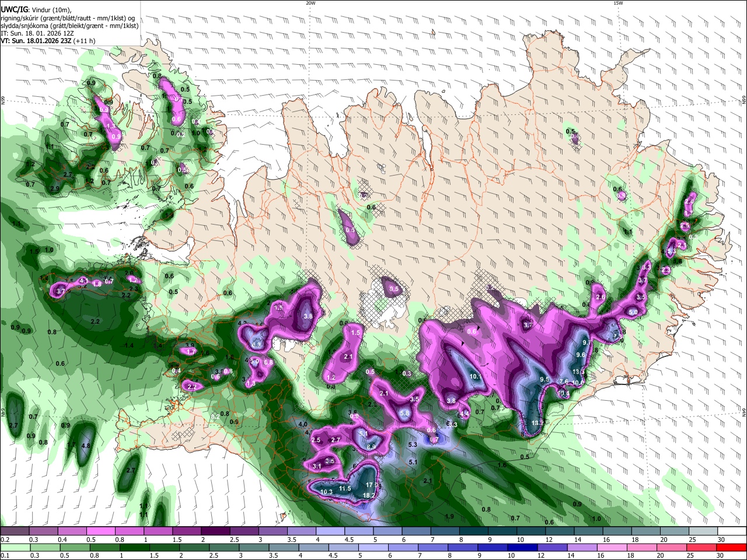Select the 'rigning/skúrir' legend description line
This screenshot has width=747, height=560.
pos(69,19)
